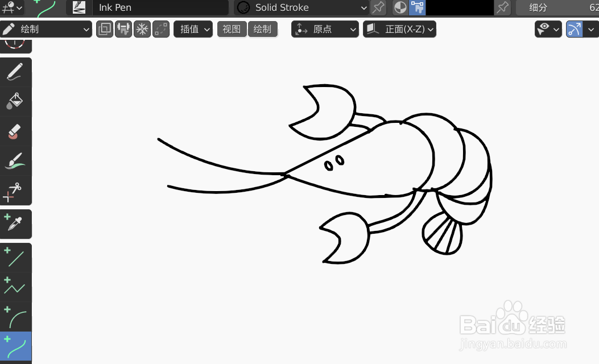
Task: Open the 正面(X-Z) drawing plane dropdown
Action: (399, 29)
